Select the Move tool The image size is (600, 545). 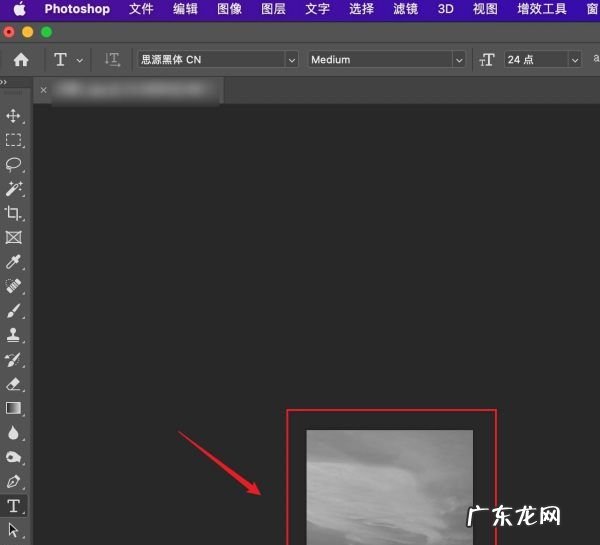(x=13, y=116)
